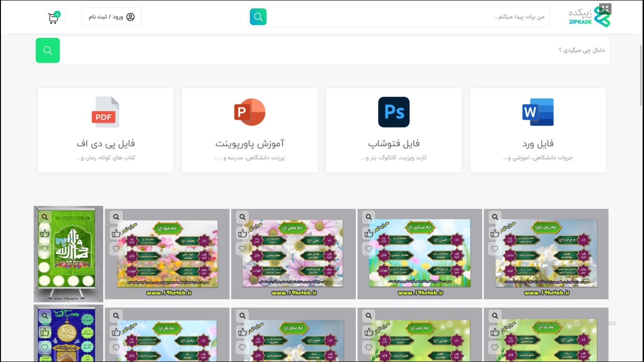This screenshot has height=362, width=644.
Task: Open the فایل پی دی اف PDF category
Action: point(106,130)
